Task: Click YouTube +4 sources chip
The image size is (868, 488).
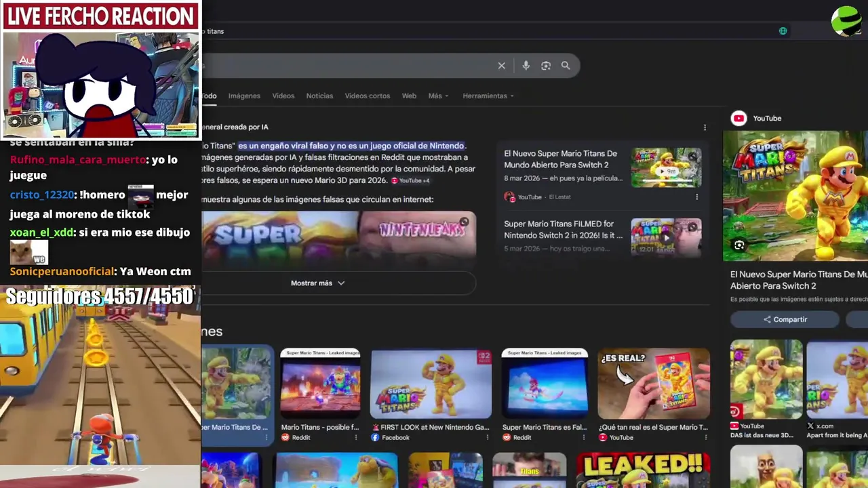Action: 410,180
